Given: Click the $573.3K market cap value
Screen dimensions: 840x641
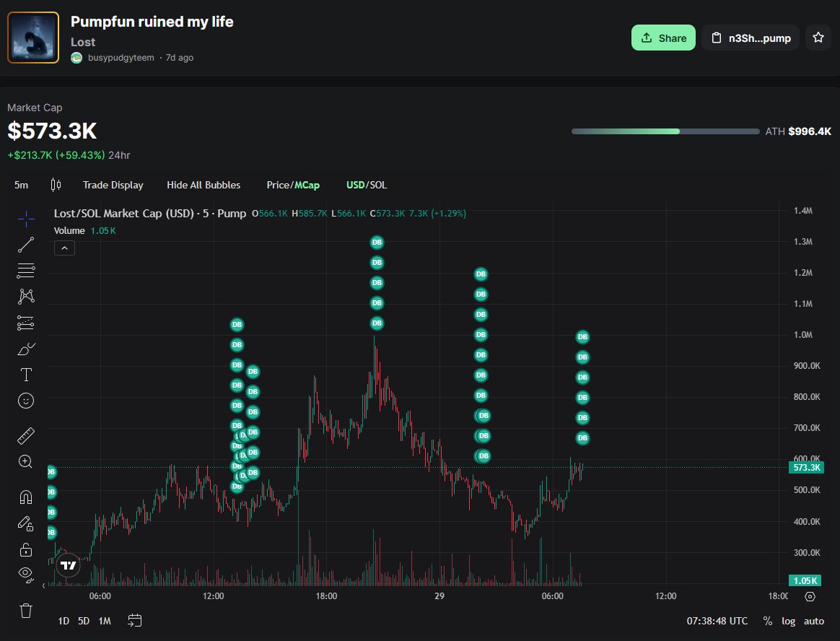Looking at the screenshot, I should click(52, 131).
